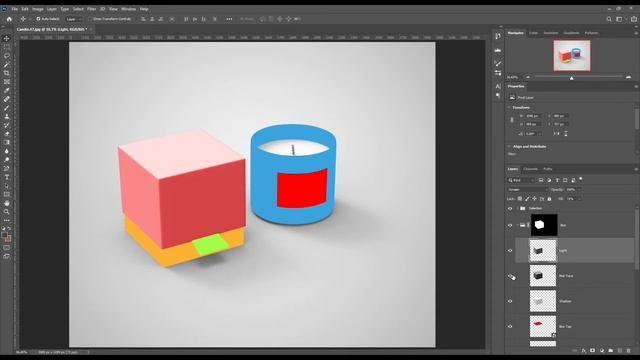Open the Auto-Select Layer dropdown
This screenshot has width=640, height=360.
[73, 19]
